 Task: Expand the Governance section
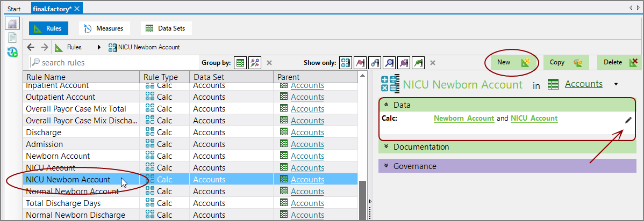pyautogui.click(x=387, y=166)
